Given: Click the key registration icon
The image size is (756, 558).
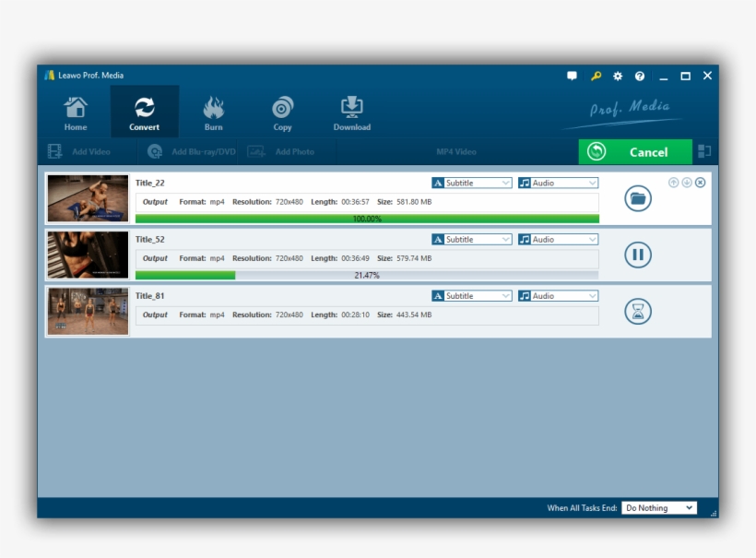Looking at the screenshot, I should point(595,76).
